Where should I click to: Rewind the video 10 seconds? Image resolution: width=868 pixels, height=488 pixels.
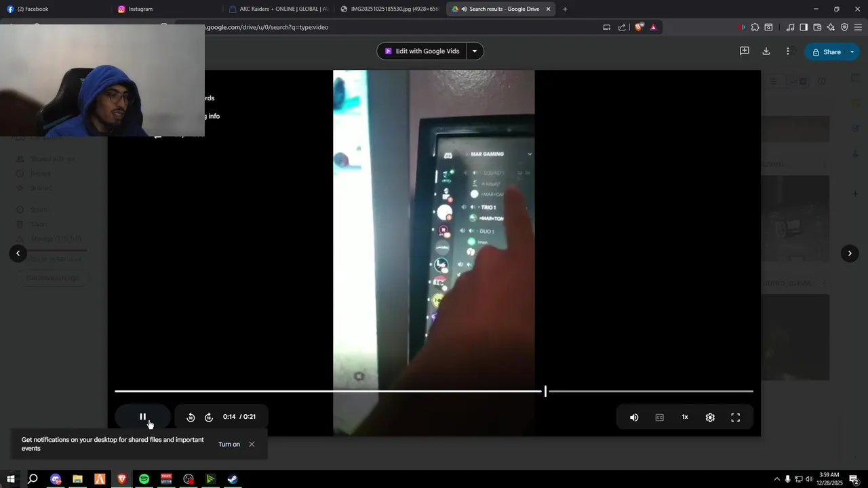pos(191,418)
